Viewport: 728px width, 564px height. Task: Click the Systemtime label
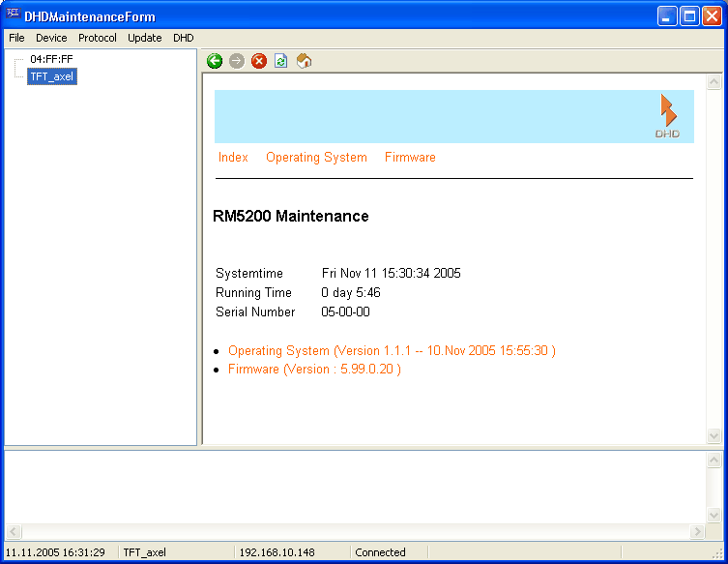click(249, 273)
